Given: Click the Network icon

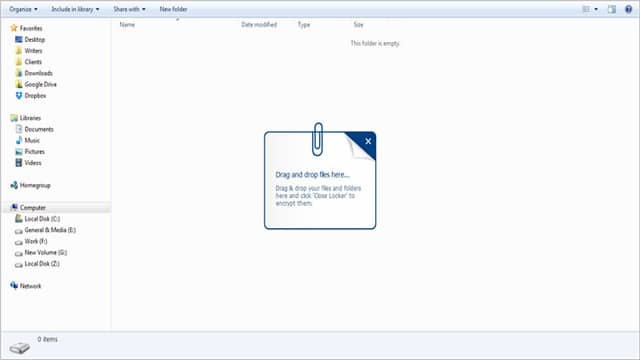Looking at the screenshot, I should tap(14, 285).
